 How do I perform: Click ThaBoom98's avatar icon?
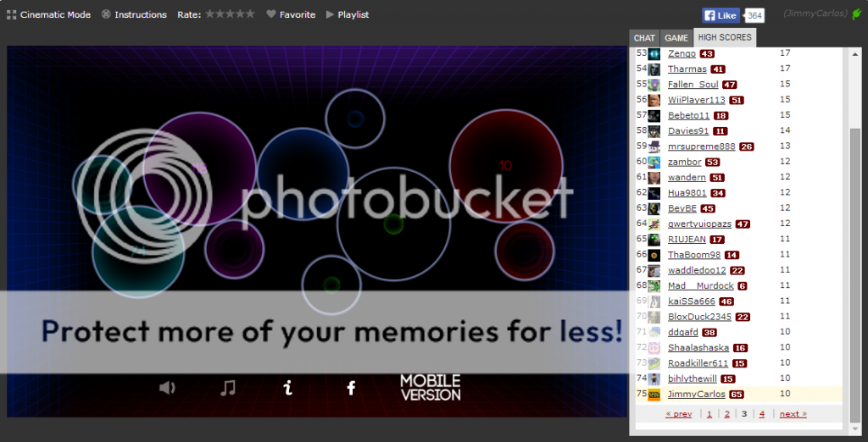pyautogui.click(x=654, y=256)
